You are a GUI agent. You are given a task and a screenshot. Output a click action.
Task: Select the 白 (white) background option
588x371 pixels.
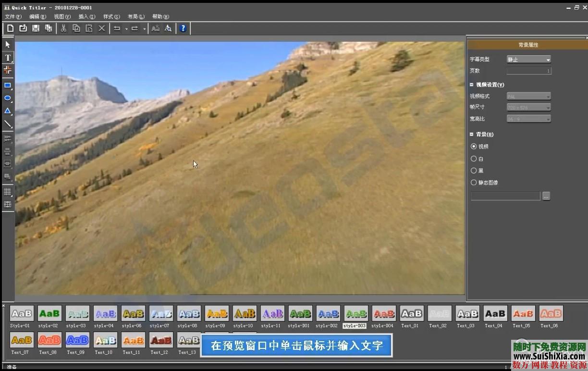[474, 159]
